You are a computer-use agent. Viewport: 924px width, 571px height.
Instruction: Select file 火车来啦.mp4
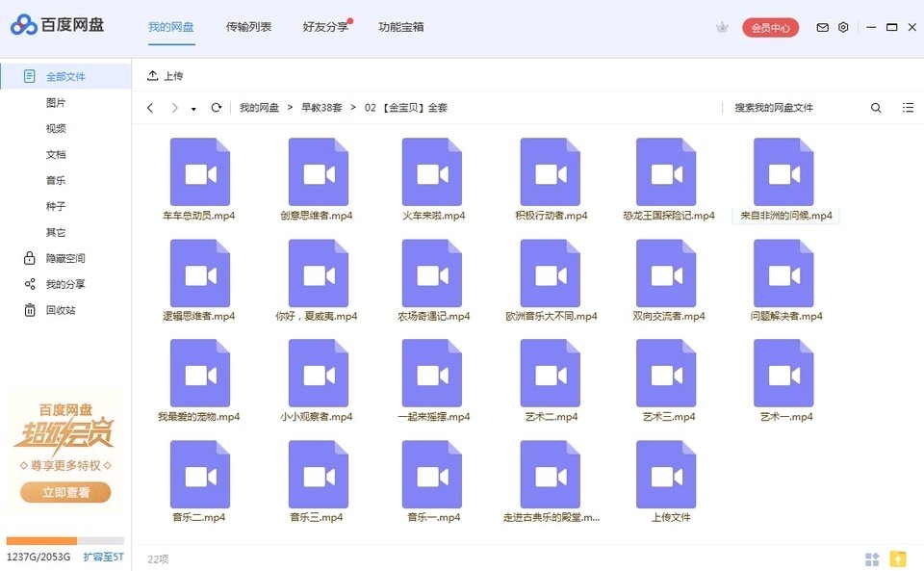coord(434,180)
